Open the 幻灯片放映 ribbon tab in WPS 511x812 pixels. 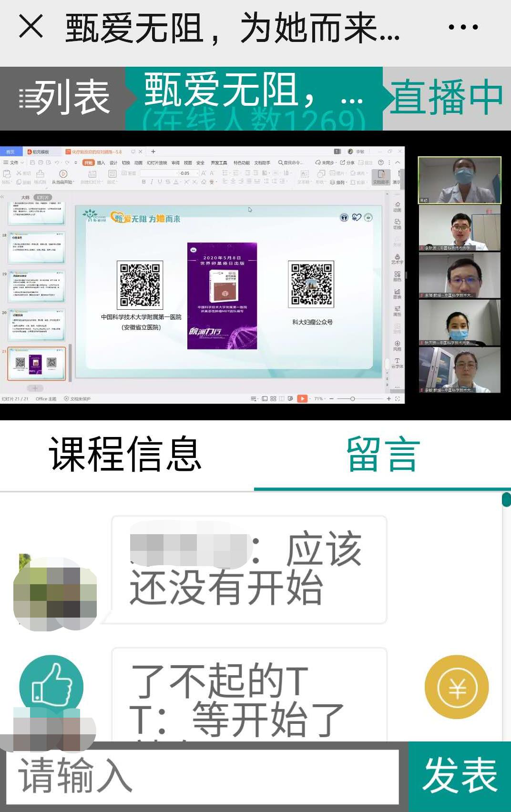point(157,163)
